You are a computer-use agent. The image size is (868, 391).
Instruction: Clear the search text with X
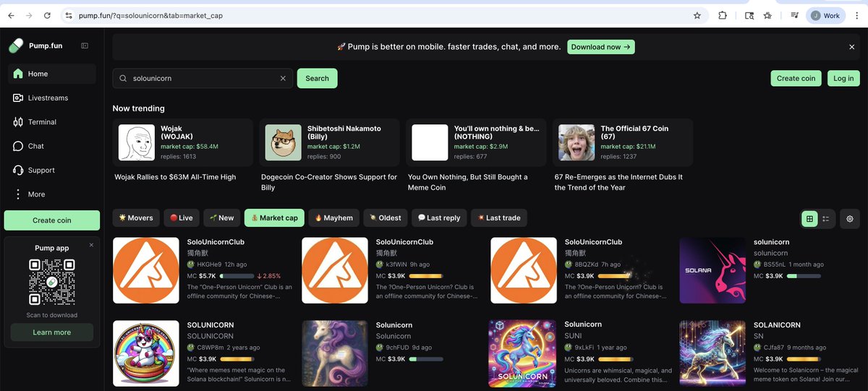283,78
